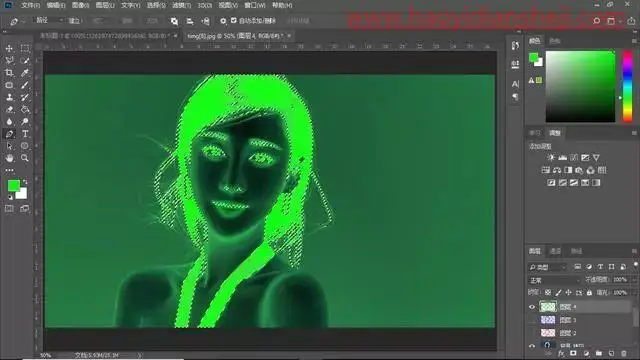The height and width of the screenshot is (360, 640).
Task: Click the Hue/Saturation adjustment icon
Action: (x=546, y=170)
